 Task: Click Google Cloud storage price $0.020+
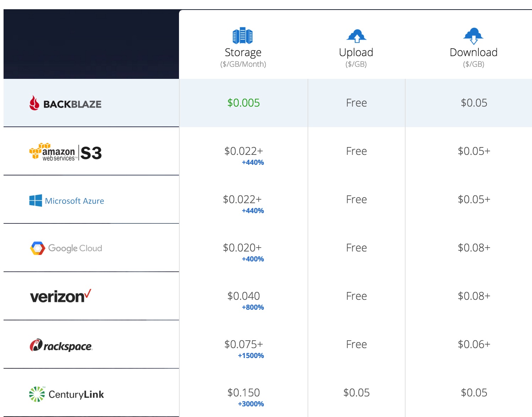pos(242,248)
